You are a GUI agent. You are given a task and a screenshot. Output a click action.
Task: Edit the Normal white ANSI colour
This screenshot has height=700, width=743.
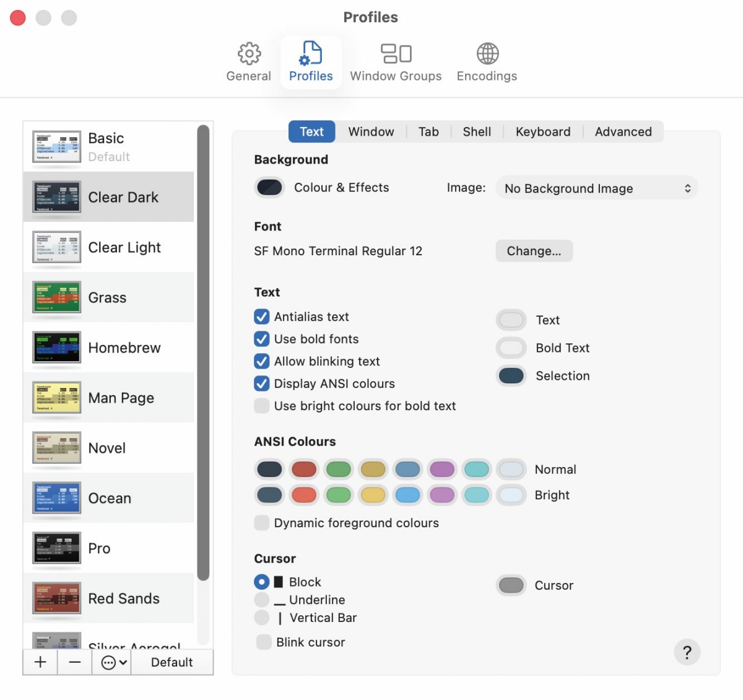click(x=511, y=469)
